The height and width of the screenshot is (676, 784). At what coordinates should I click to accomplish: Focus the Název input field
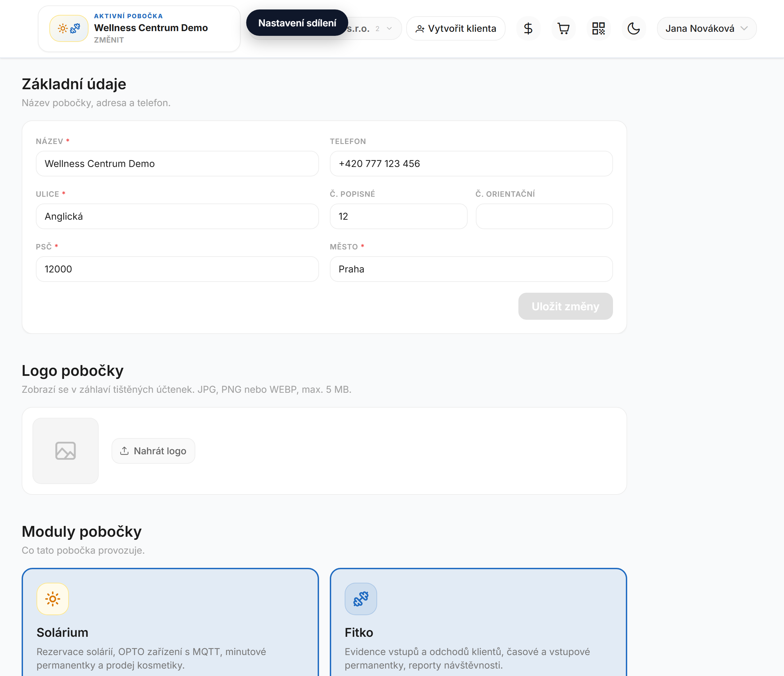tap(177, 164)
